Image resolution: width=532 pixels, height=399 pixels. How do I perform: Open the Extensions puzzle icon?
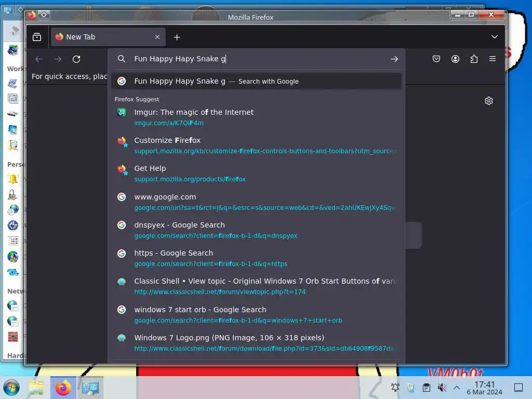(474, 59)
